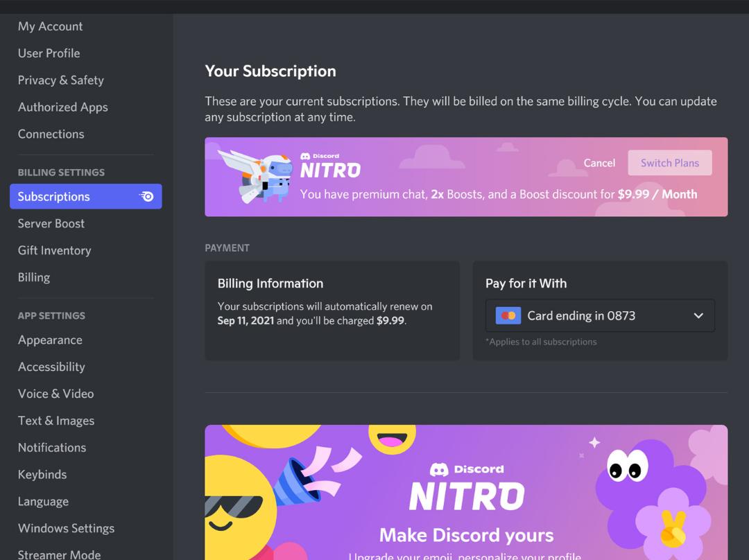The image size is (749, 560).
Task: Go to Voice & Video settings
Action: pos(56,394)
